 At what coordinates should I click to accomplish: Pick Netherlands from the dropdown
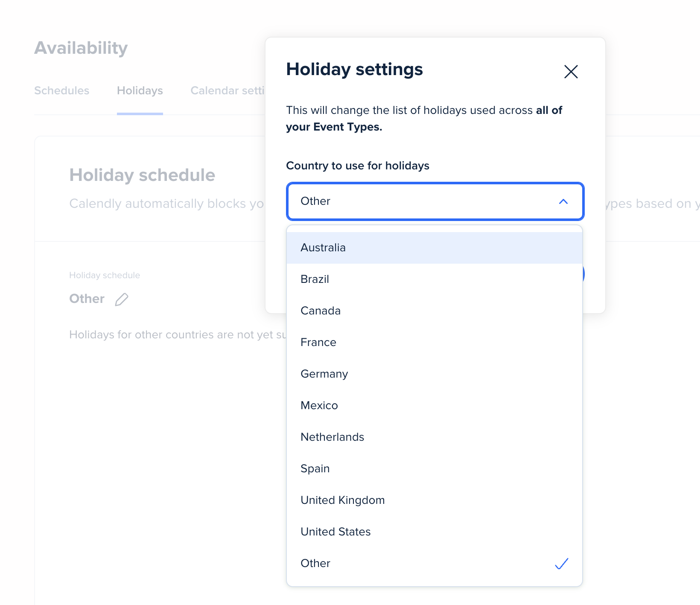[x=332, y=437]
